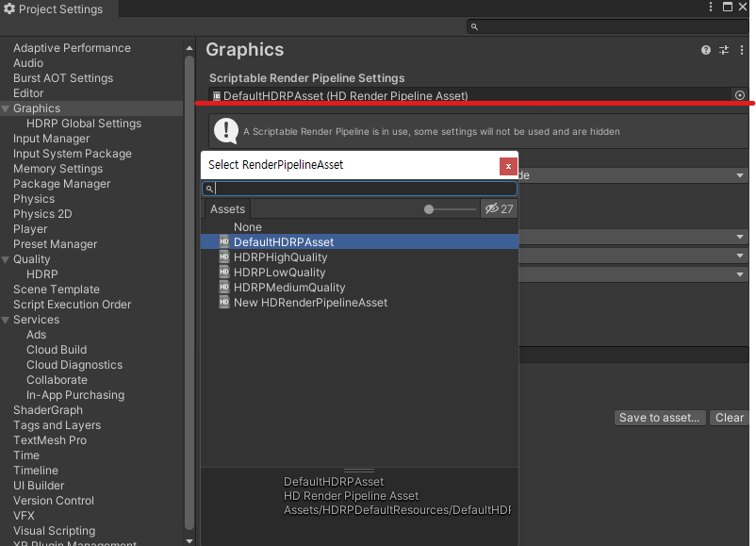The width and height of the screenshot is (756, 546).
Task: Open Script Execution Order settings
Action: 73,305
